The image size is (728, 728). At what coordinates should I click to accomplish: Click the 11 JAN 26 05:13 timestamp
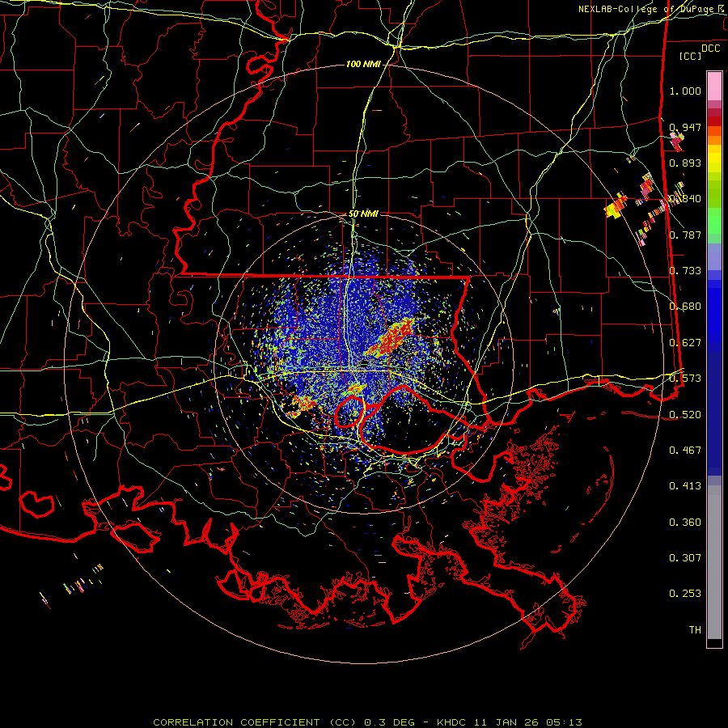coord(528,722)
